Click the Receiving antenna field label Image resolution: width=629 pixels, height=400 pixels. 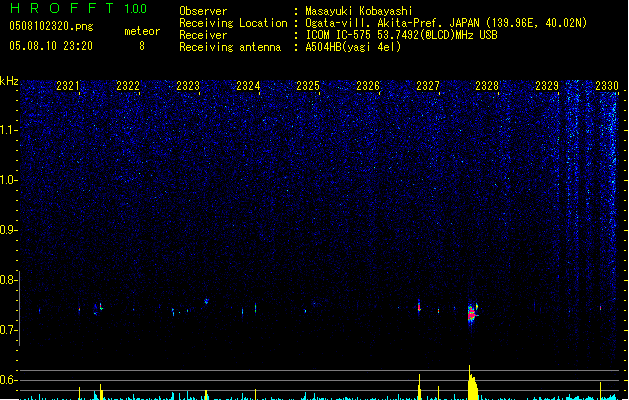pyautogui.click(x=230, y=47)
